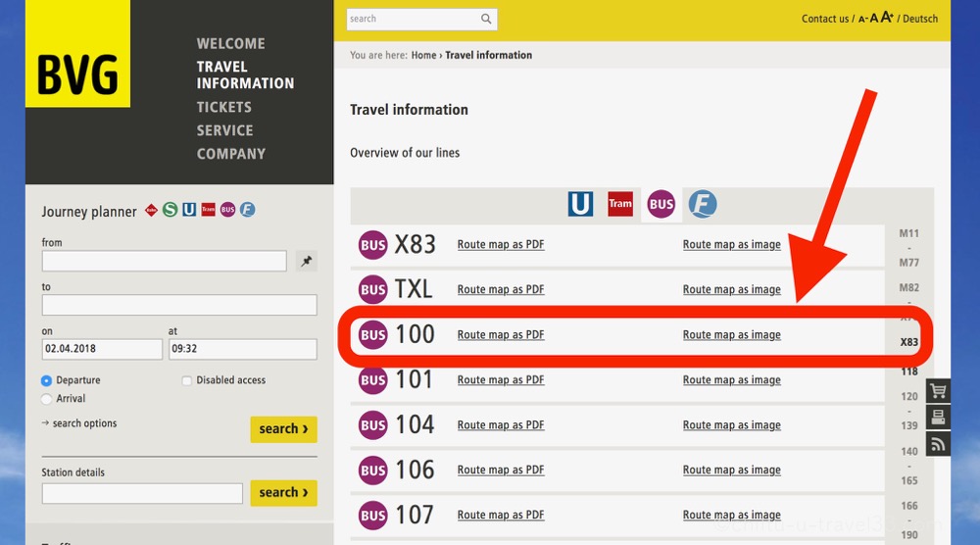Image resolution: width=980 pixels, height=545 pixels.
Task: Click the search magnifier icon
Action: pyautogui.click(x=486, y=19)
